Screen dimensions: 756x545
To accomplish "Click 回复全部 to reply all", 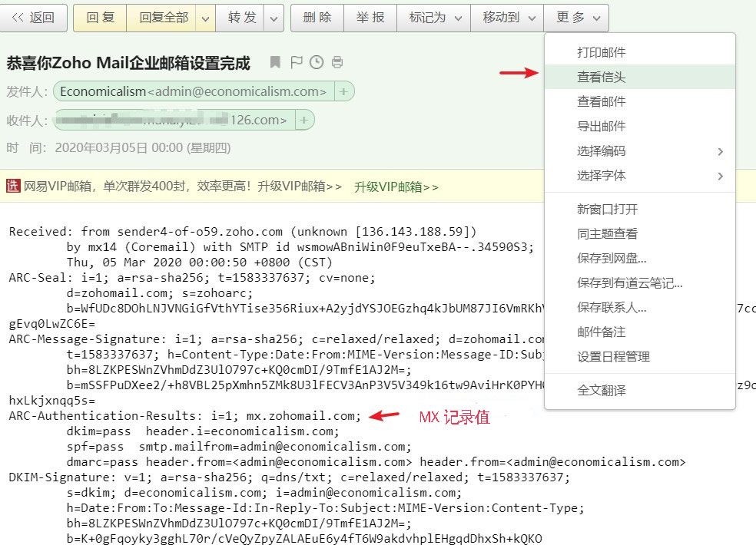I will 163,18.
